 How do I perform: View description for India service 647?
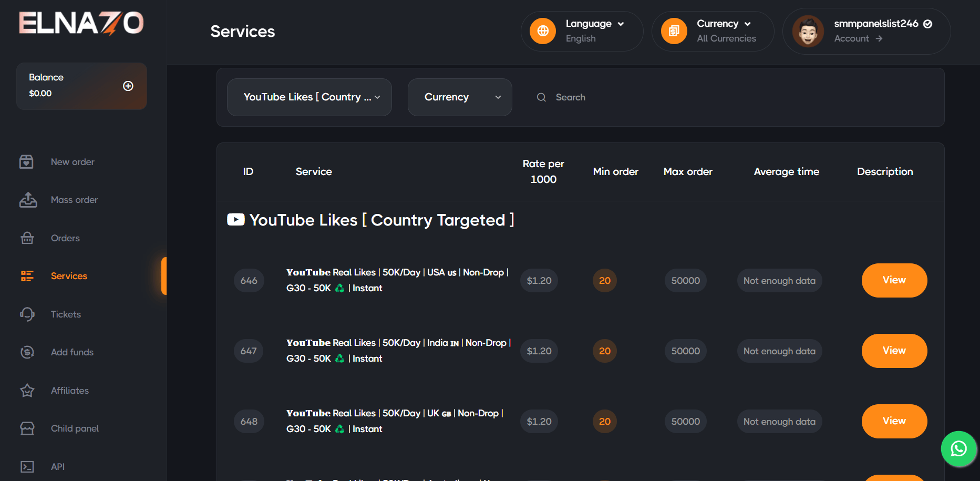coord(894,351)
